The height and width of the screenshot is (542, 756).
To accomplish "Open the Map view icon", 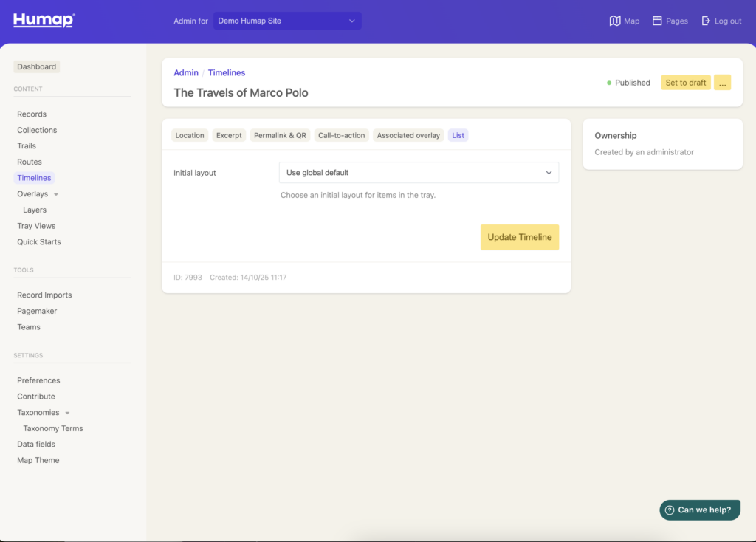I will tap(615, 21).
